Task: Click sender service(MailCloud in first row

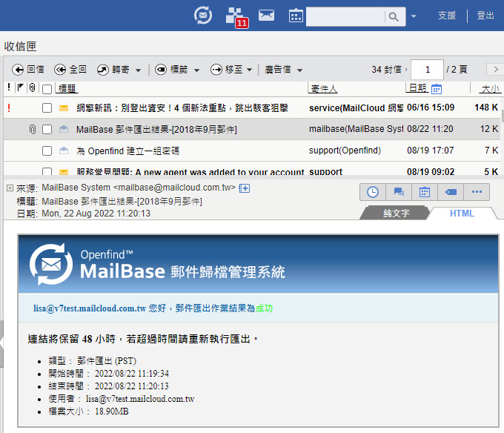Action: (357, 108)
